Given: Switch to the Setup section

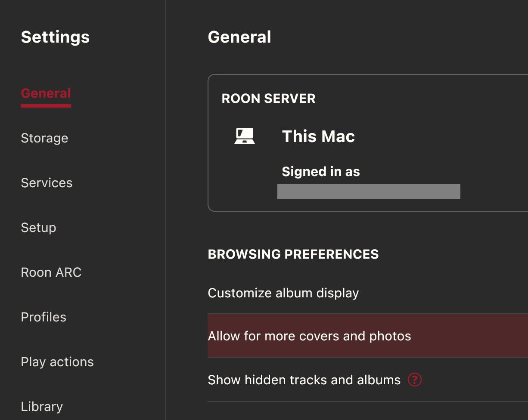Looking at the screenshot, I should [x=38, y=228].
